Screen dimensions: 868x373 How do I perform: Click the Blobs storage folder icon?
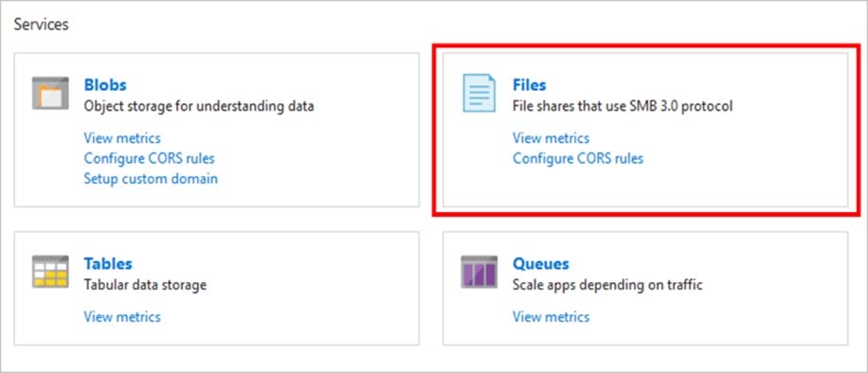tap(50, 93)
